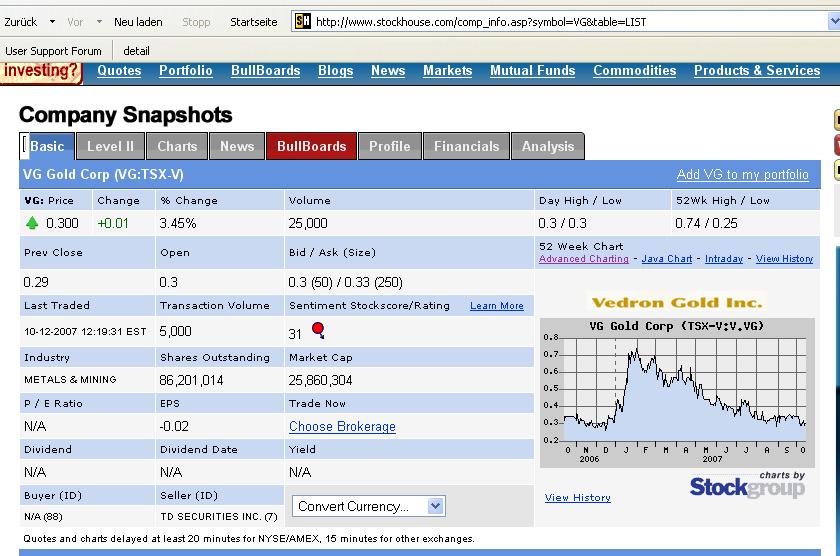
Task: Switch to the Financials tab
Action: [x=467, y=146]
